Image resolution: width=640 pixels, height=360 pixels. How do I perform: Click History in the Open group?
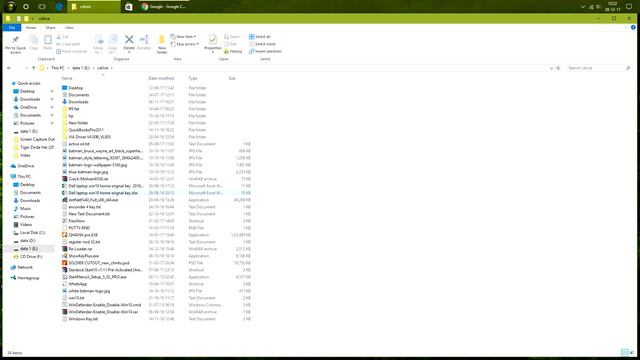(233, 51)
